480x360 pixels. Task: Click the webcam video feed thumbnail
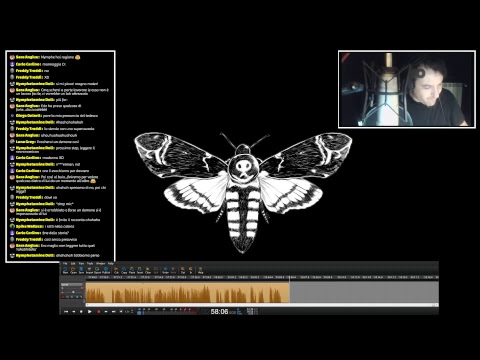[x=407, y=89]
